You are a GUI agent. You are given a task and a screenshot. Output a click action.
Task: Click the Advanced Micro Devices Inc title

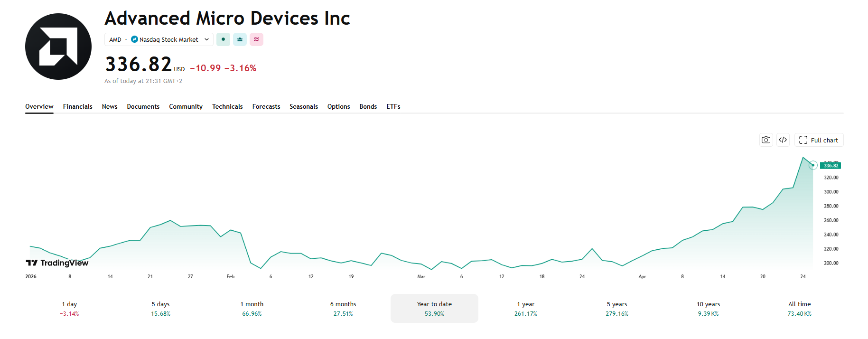tap(227, 19)
